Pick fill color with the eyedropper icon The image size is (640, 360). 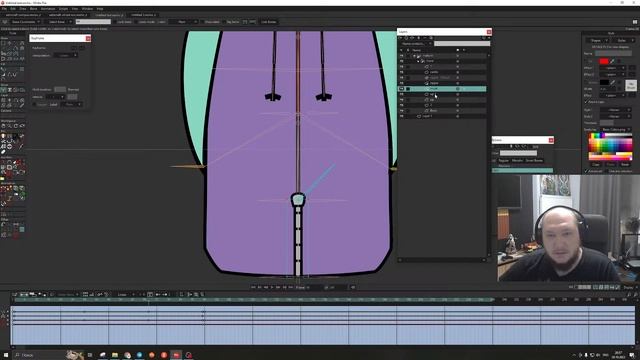[612, 61]
